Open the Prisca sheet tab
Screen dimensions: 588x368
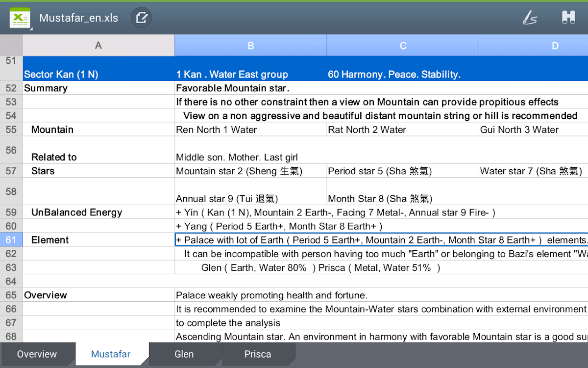click(258, 354)
